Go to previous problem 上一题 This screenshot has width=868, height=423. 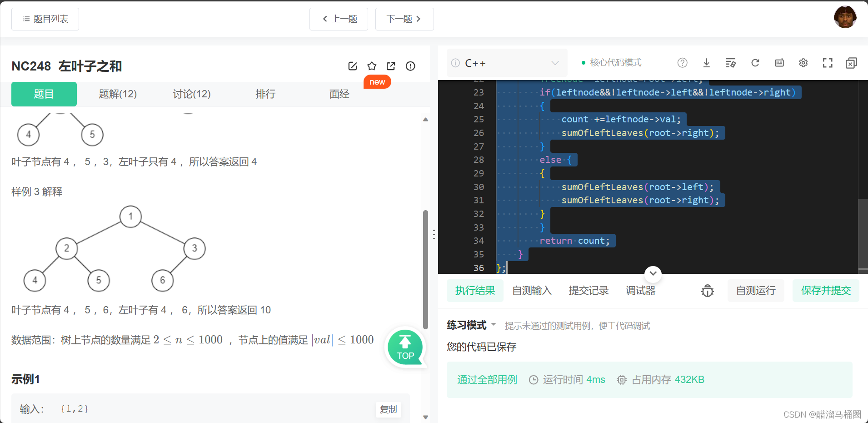point(339,19)
